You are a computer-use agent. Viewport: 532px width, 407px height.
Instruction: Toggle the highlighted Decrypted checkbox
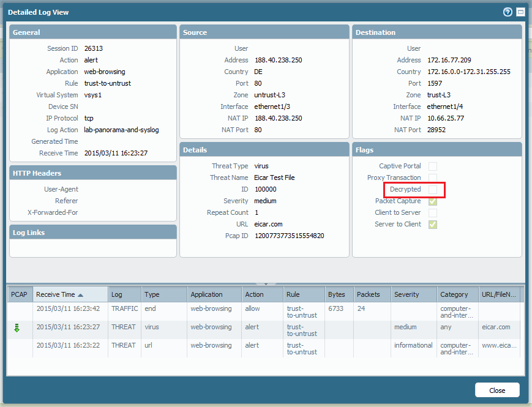point(433,190)
